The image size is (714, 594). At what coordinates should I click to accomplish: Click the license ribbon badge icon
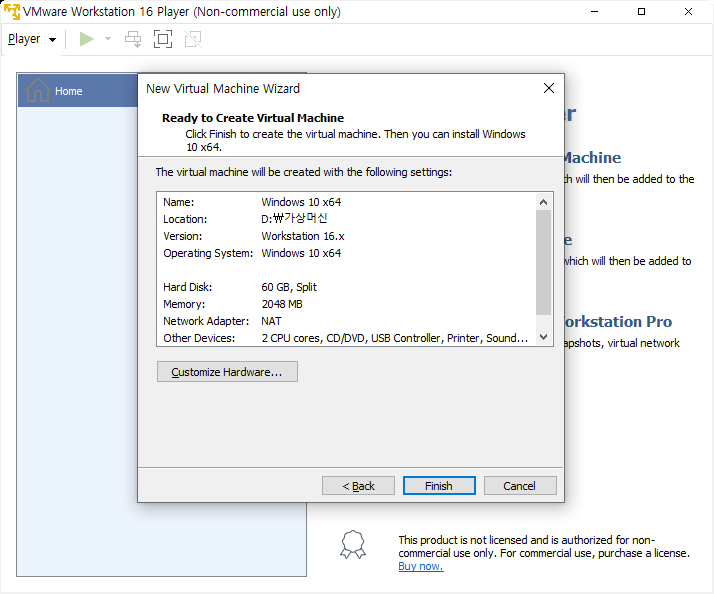(353, 544)
